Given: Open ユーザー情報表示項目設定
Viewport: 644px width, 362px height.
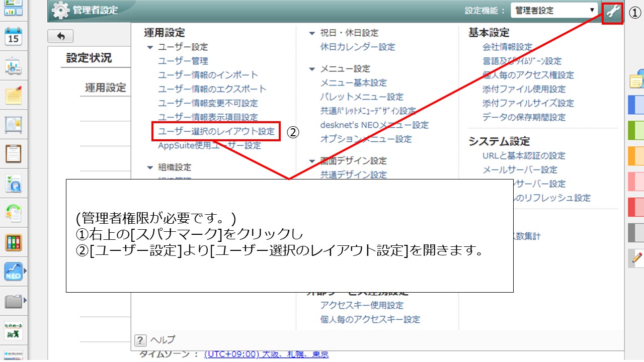Looking at the screenshot, I should (208, 117).
